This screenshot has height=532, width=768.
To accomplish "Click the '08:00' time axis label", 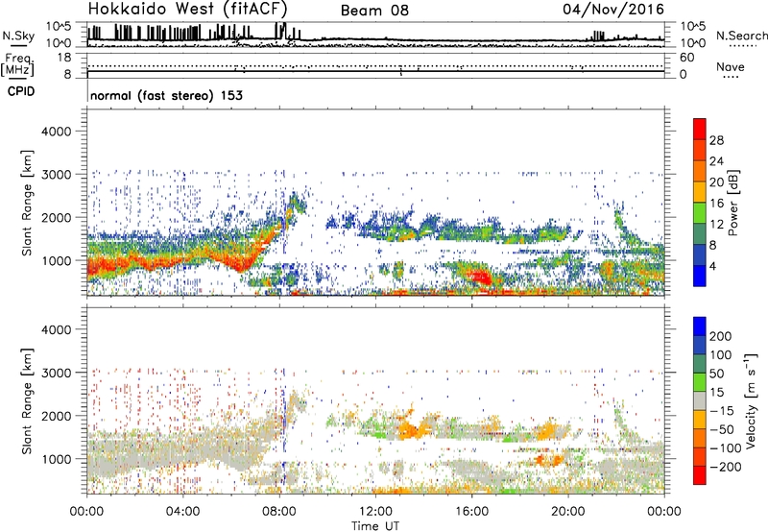I will (x=279, y=512).
